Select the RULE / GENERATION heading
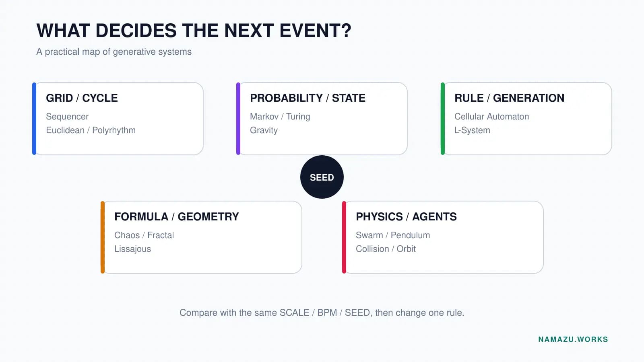 tap(509, 98)
